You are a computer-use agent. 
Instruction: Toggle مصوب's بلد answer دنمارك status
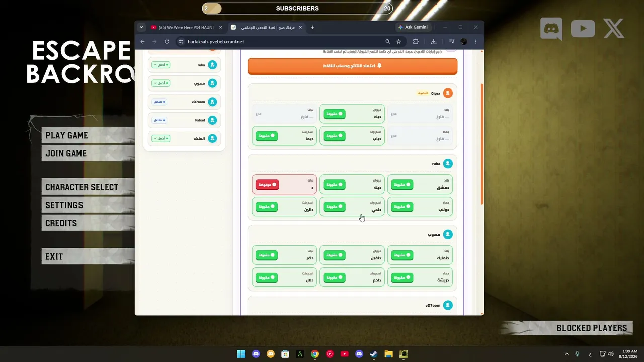(402, 255)
